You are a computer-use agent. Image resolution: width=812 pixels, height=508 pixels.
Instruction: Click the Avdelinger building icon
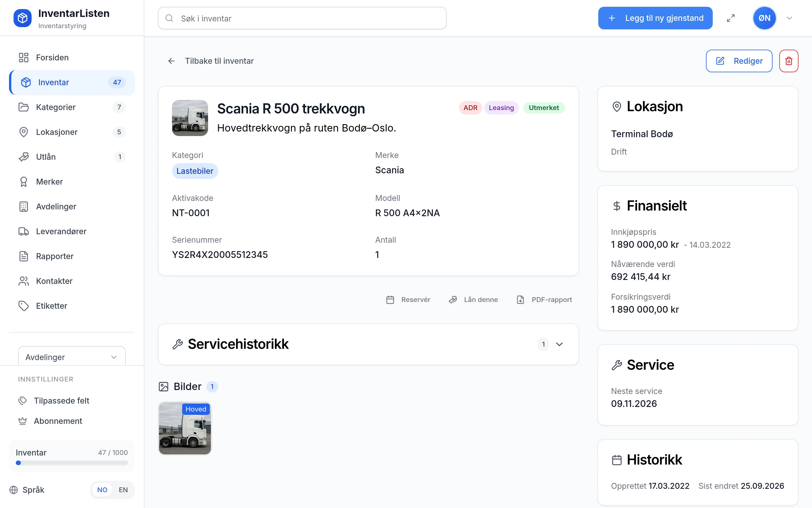coord(23,207)
